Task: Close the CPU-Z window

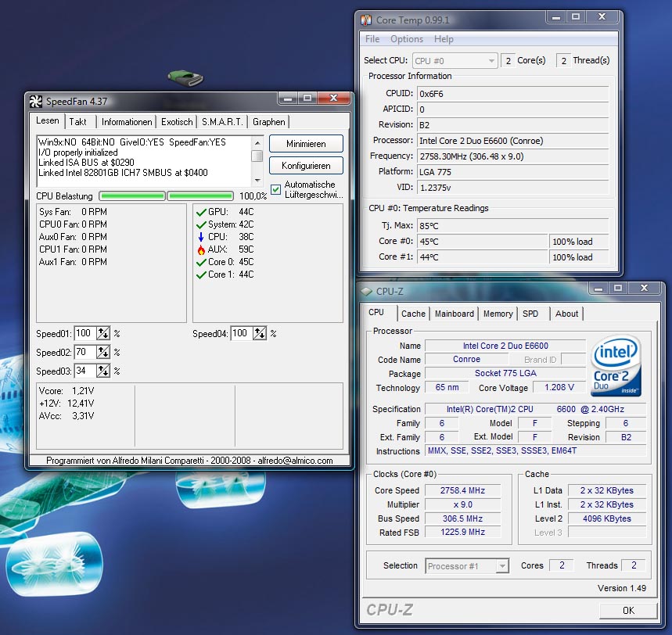Action: click(x=644, y=289)
